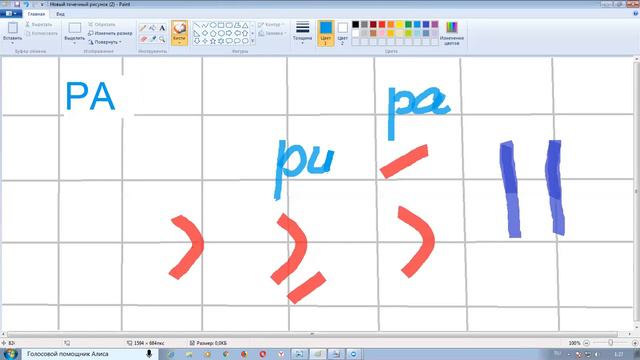Click zoom in plus button in status bar

pos(635,343)
